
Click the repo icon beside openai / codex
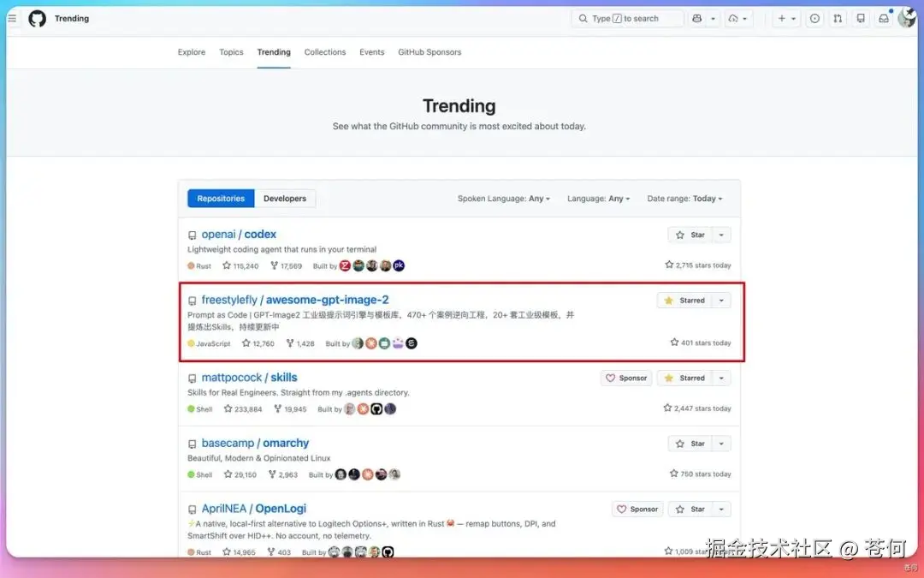(192, 235)
